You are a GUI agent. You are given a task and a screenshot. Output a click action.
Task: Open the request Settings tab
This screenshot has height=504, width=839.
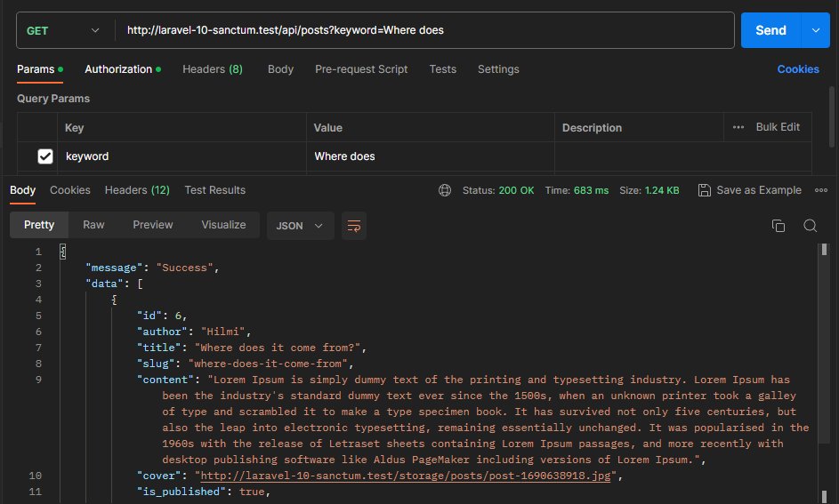coord(498,69)
